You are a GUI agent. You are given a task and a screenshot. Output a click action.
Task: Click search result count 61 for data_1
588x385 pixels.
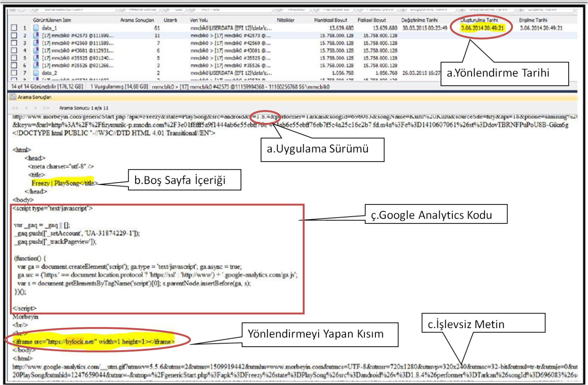pyautogui.click(x=157, y=28)
